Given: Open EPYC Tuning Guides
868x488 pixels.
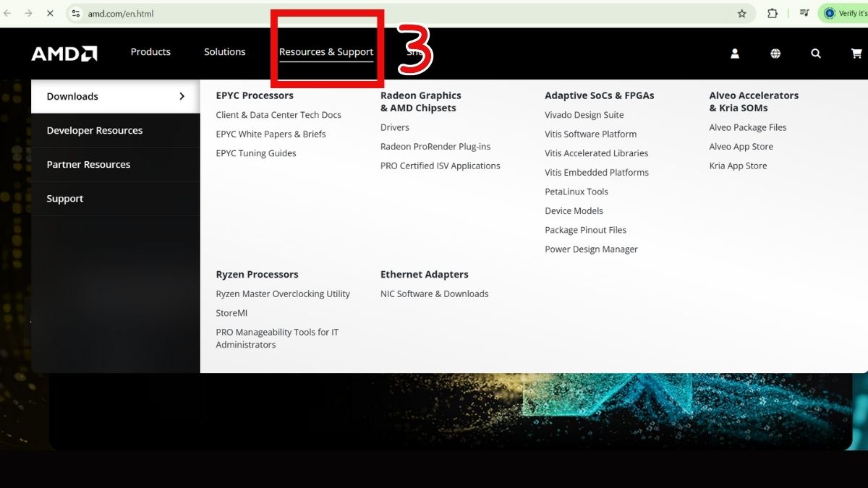Looking at the screenshot, I should tap(256, 153).
